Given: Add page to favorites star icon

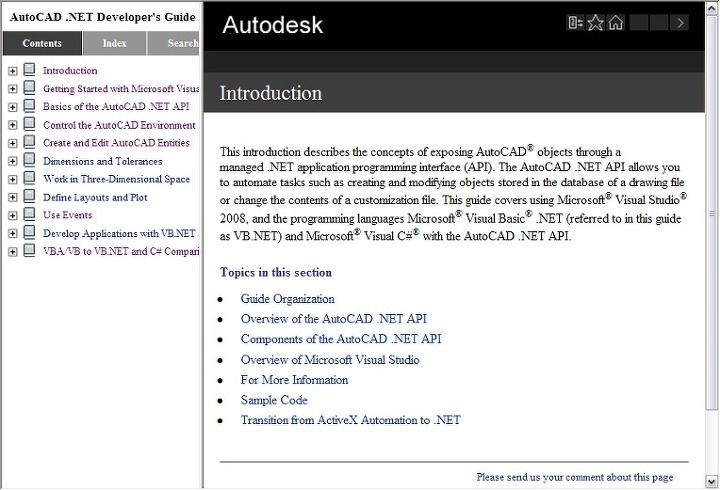Looking at the screenshot, I should coord(595,23).
